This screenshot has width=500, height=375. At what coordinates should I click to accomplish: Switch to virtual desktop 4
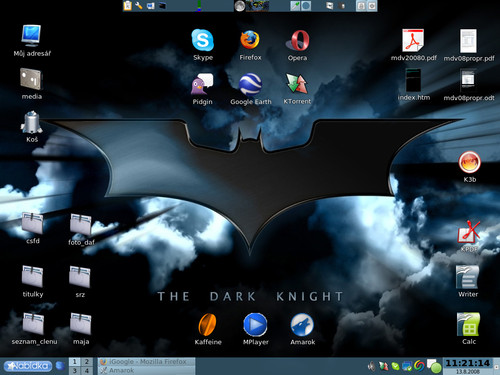point(87,370)
